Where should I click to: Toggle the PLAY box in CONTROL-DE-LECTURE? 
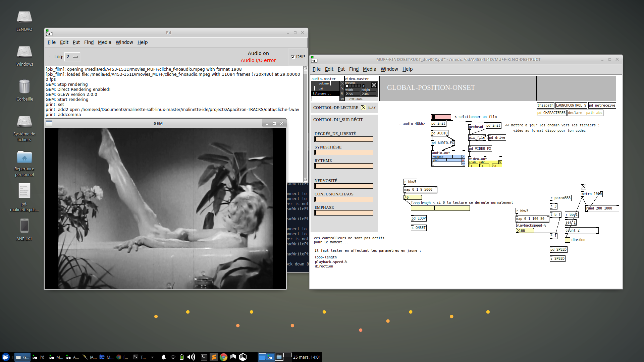[x=364, y=108]
